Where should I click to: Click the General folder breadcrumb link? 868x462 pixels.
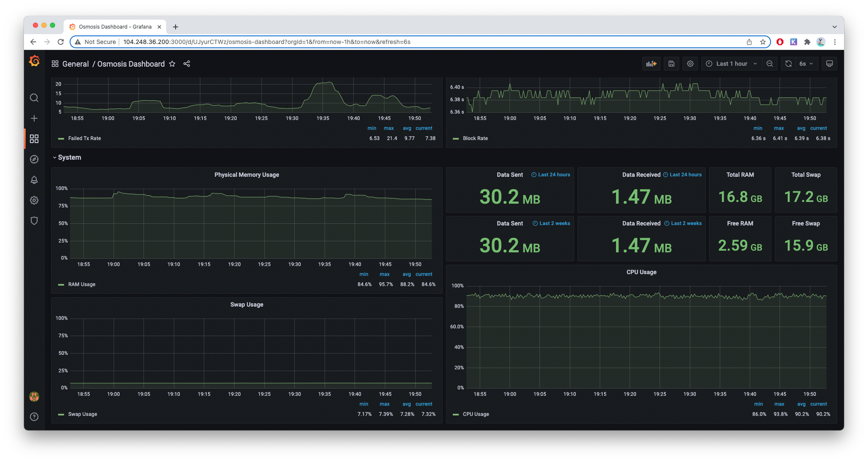pos(75,64)
